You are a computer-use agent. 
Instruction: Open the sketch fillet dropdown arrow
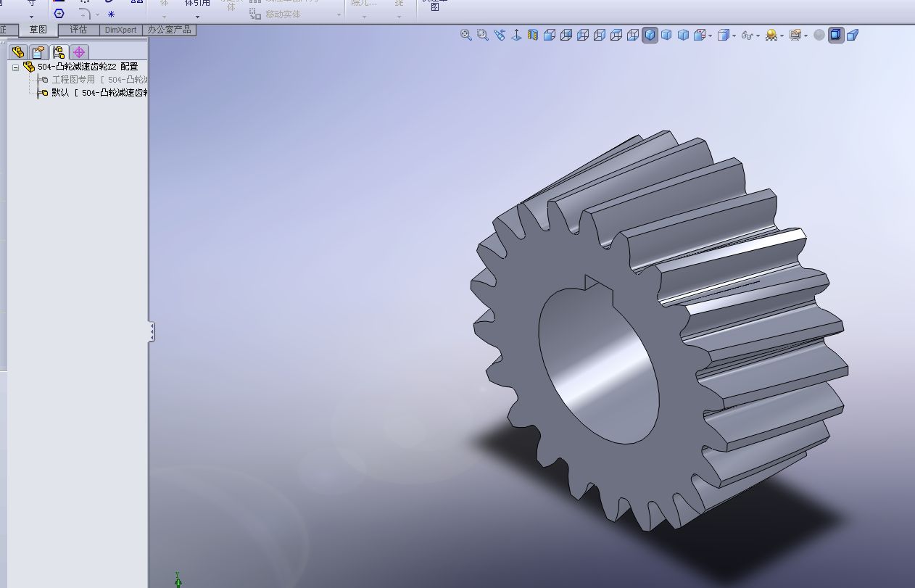[97, 15]
